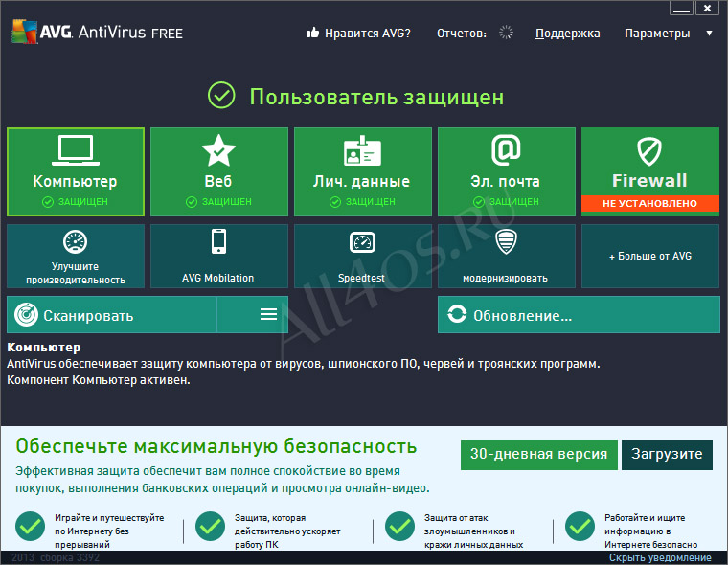Click the Отчетов loading spinner icon
The height and width of the screenshot is (565, 728).
(x=506, y=32)
